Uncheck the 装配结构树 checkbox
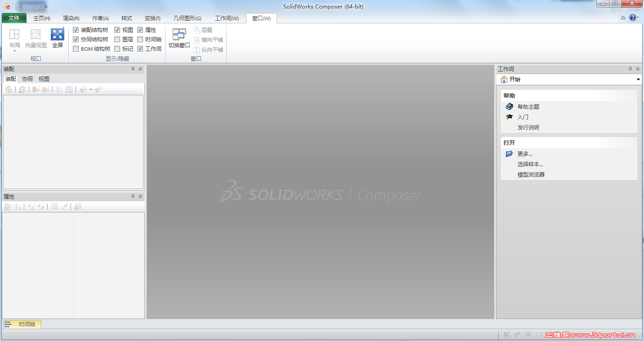 [76, 30]
